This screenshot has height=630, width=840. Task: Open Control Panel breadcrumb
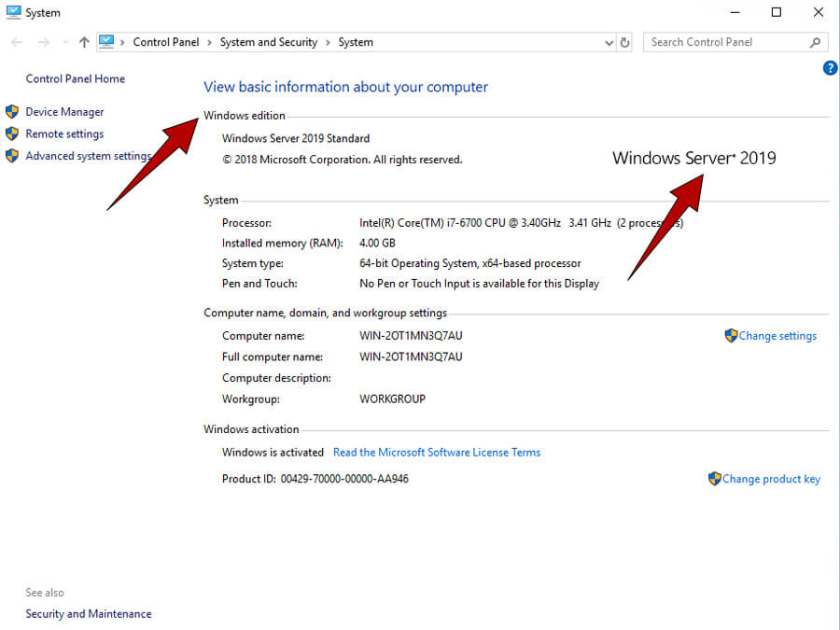165,42
